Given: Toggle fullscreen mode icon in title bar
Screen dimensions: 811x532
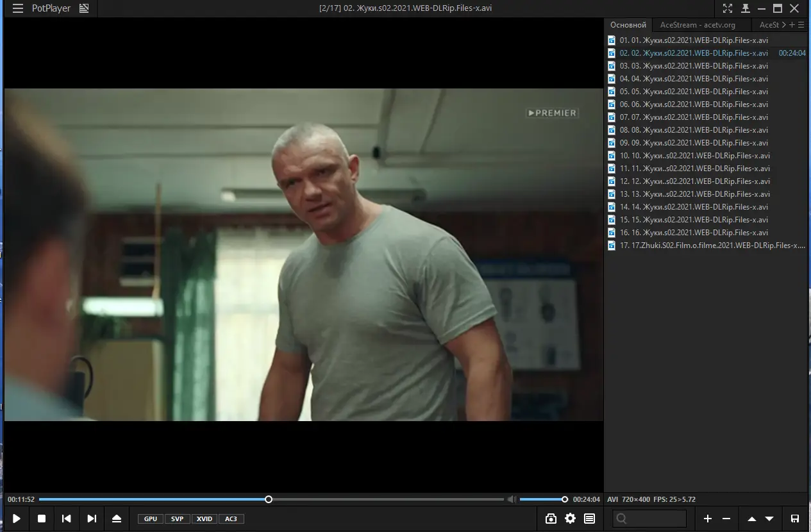Looking at the screenshot, I should [x=728, y=8].
